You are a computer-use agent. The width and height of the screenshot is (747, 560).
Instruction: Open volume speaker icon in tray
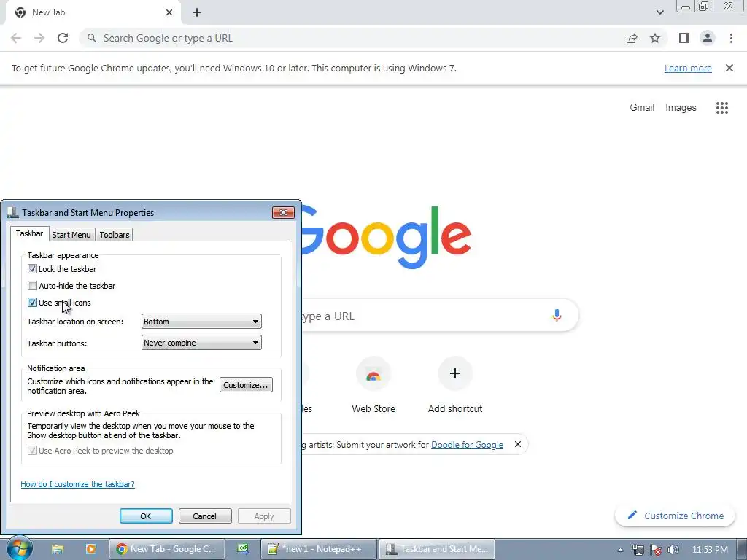(673, 550)
